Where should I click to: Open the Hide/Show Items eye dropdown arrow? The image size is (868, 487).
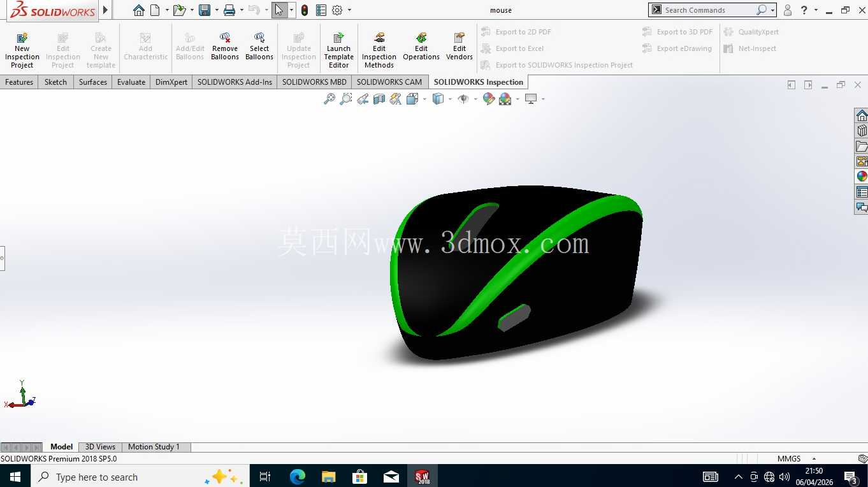pos(475,99)
